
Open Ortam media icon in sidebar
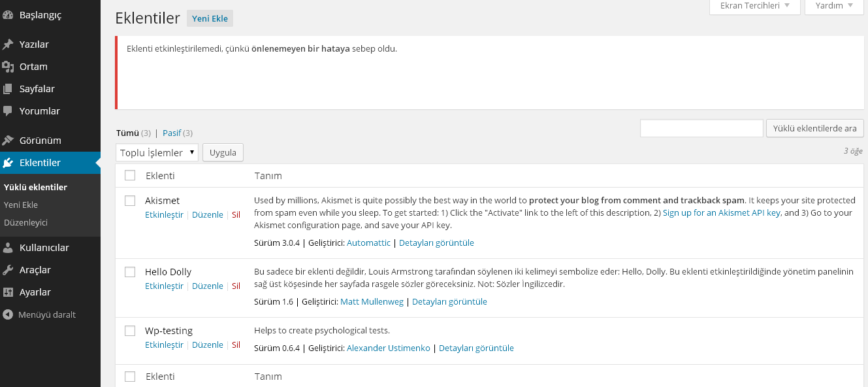8,67
